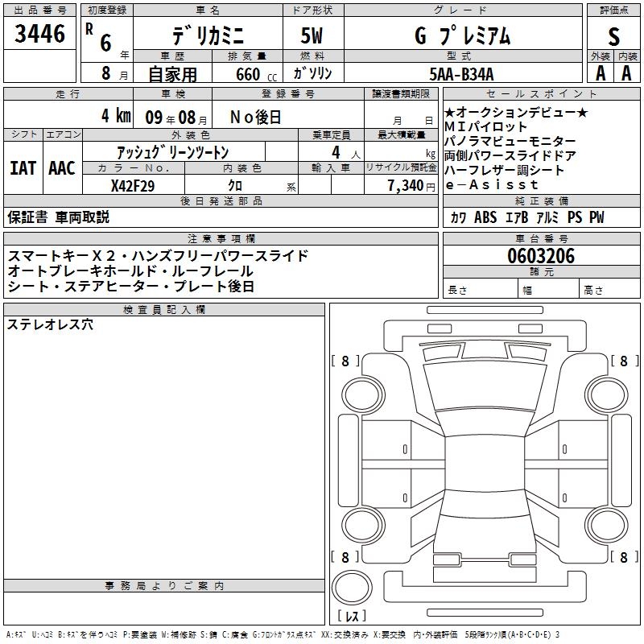Image resolution: width=644 pixels, height=644 pixels.
Task: Click the shift type IAT
Action: coord(23,168)
